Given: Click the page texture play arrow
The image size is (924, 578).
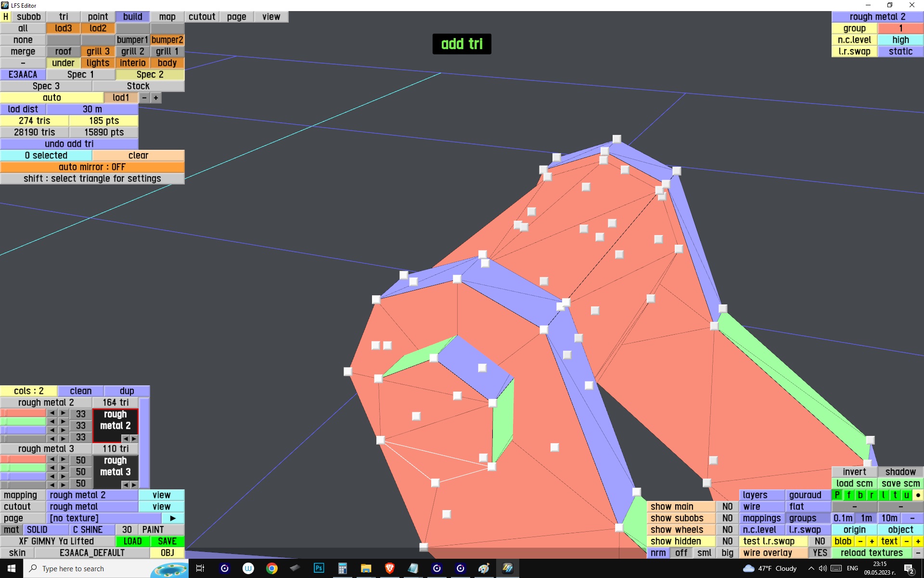Looking at the screenshot, I should [173, 518].
